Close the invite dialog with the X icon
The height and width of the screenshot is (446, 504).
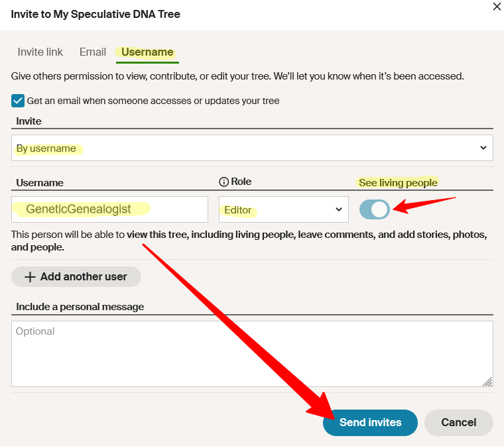click(497, 7)
